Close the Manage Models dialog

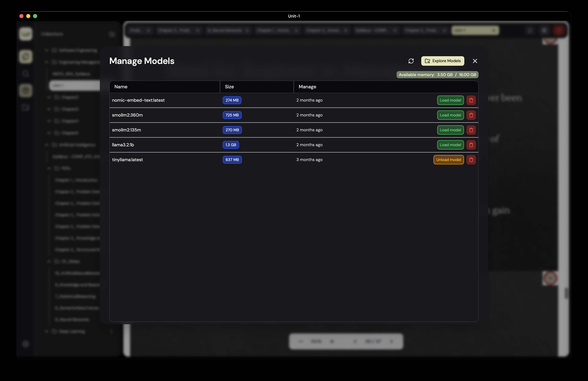[x=475, y=61]
